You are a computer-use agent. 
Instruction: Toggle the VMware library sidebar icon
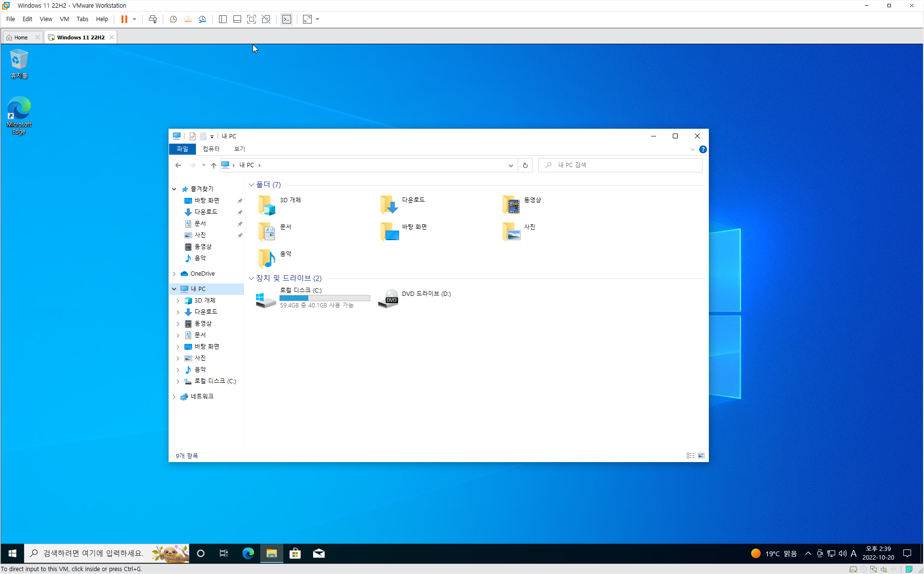click(x=222, y=19)
